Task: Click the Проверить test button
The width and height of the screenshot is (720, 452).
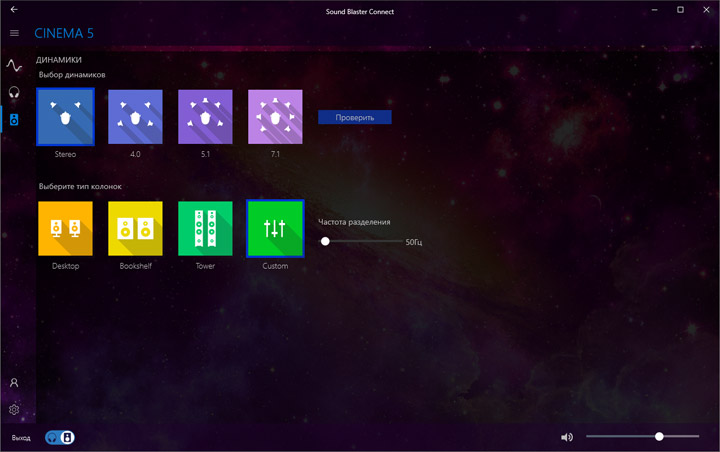Action: pos(354,117)
